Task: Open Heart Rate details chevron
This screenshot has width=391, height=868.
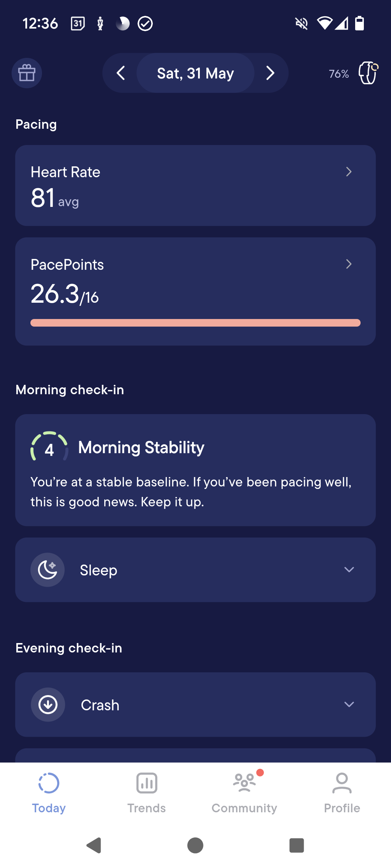Action: click(x=349, y=172)
